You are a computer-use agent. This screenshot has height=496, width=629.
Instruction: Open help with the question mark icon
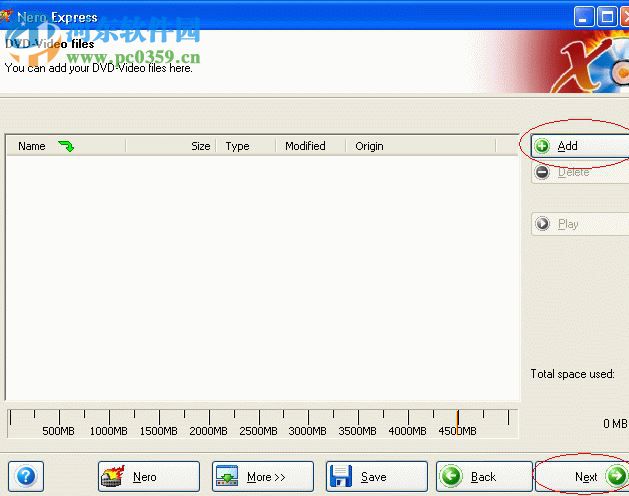click(26, 476)
